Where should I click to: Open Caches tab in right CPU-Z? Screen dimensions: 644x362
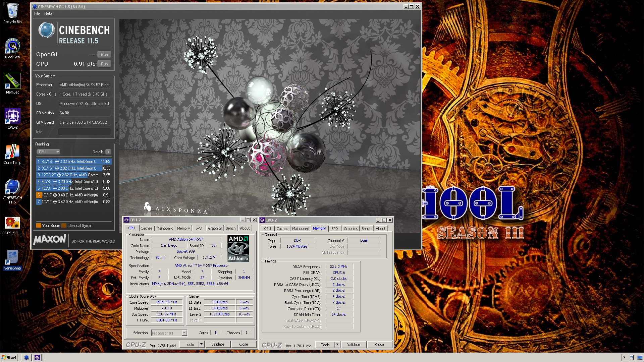pos(282,229)
